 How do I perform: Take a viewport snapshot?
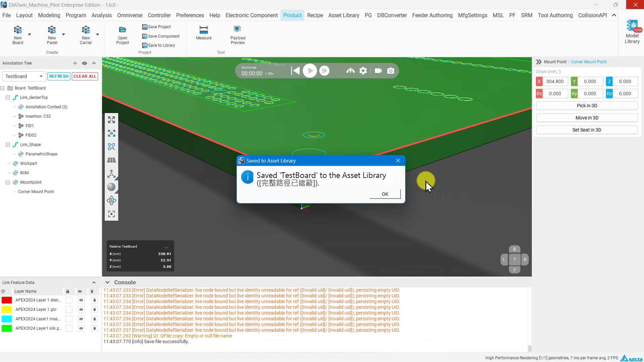[x=391, y=71]
